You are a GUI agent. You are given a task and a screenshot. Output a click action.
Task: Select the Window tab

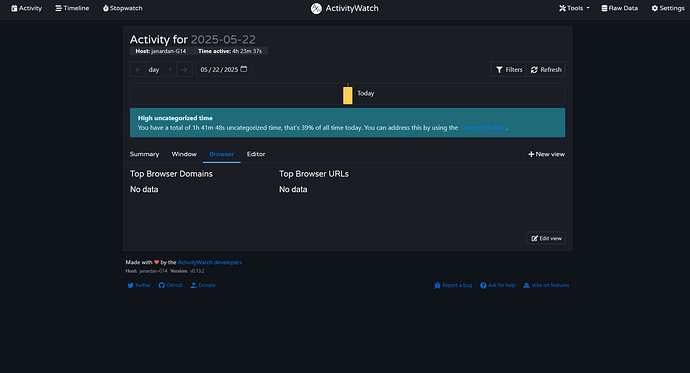tap(184, 154)
